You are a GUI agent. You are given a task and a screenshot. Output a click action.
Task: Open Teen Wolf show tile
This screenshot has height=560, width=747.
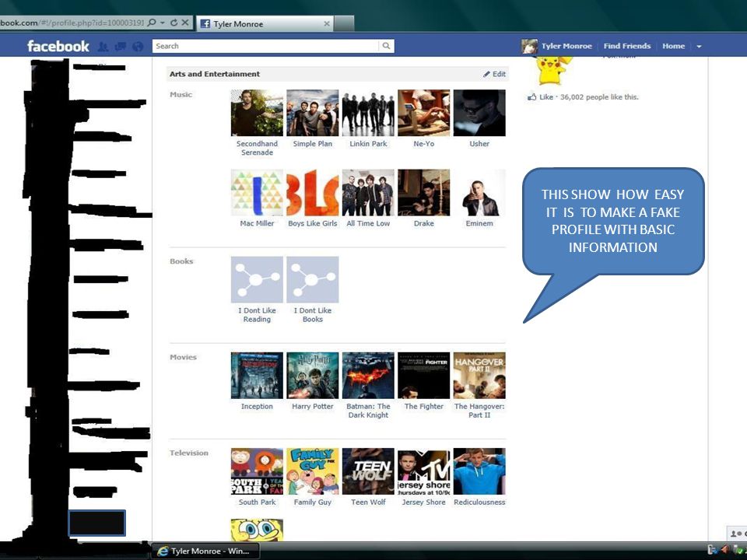click(368, 471)
